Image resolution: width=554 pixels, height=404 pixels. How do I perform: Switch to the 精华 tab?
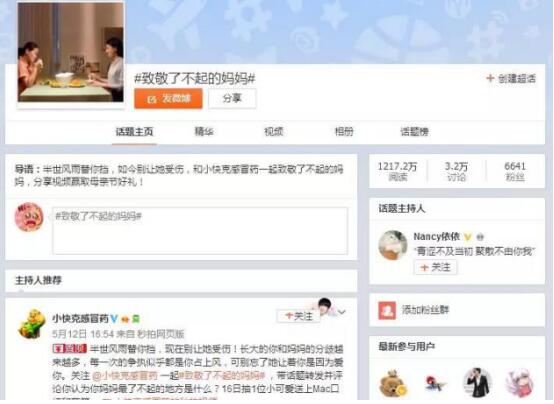pyautogui.click(x=204, y=132)
